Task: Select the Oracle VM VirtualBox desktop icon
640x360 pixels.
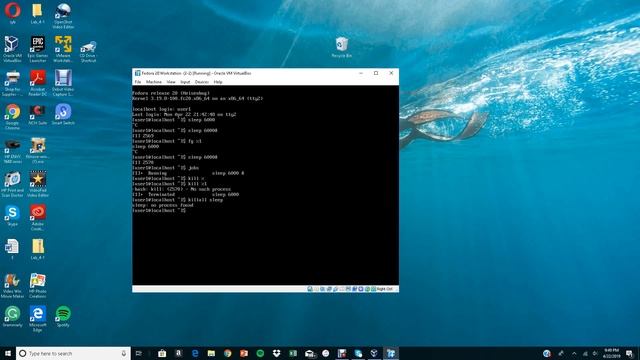Action: 12,49
